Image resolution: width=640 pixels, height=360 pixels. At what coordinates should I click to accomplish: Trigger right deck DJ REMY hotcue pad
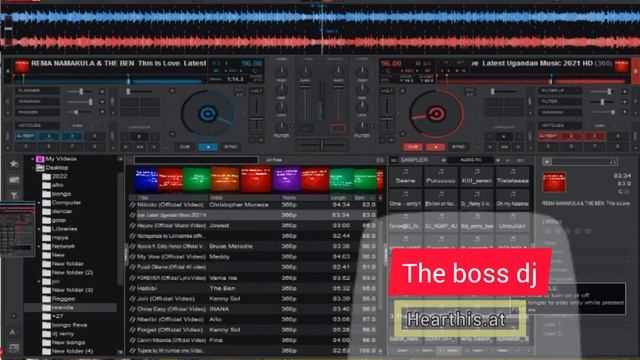(548, 136)
